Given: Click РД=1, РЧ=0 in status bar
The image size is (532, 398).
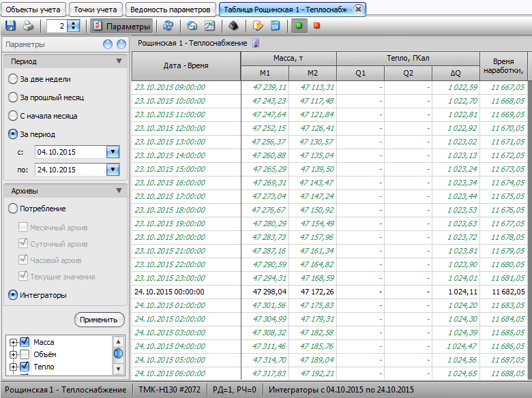Looking at the screenshot, I should 235,390.
